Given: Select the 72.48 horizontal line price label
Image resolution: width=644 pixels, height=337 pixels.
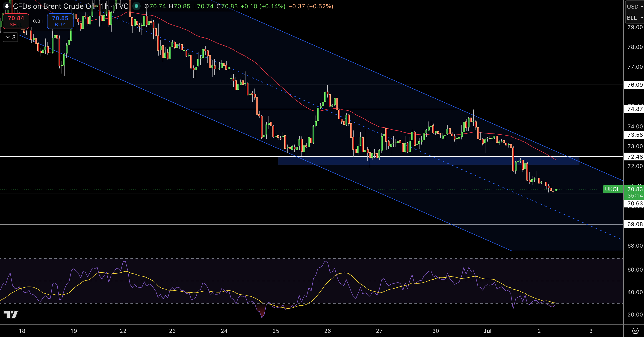Looking at the screenshot, I should tap(634, 157).
